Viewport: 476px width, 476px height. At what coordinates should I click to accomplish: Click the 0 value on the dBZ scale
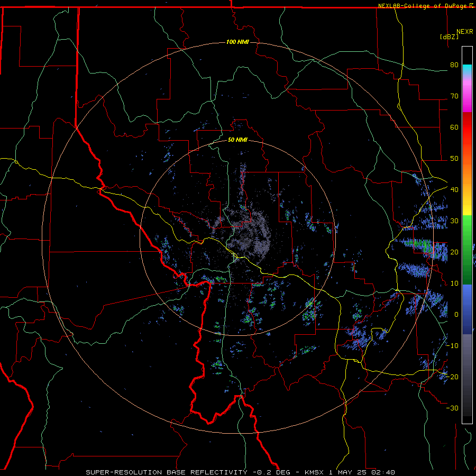456,315
